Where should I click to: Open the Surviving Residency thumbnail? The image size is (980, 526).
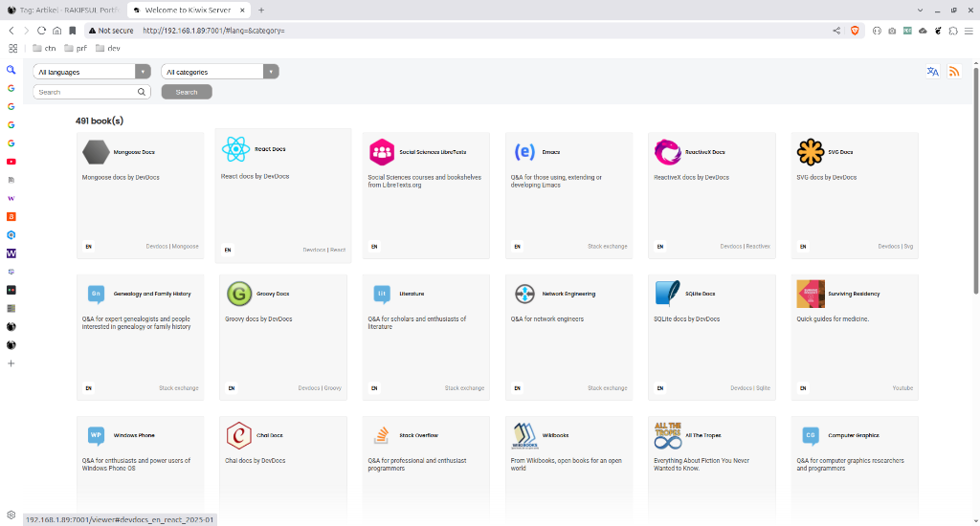(x=810, y=294)
